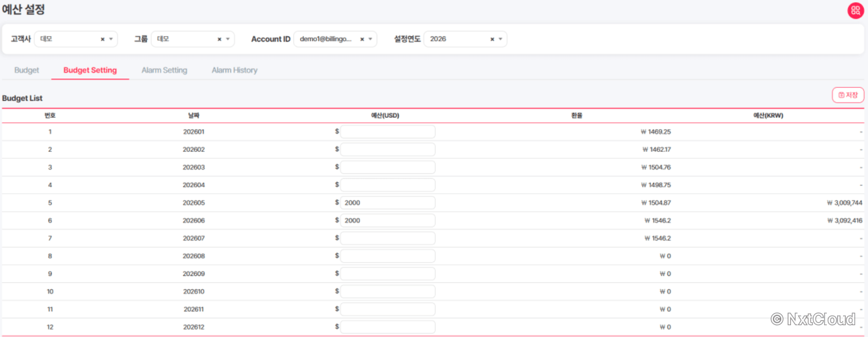Focus the USD budget input for 202608
This screenshot has height=337, width=868.
[387, 256]
